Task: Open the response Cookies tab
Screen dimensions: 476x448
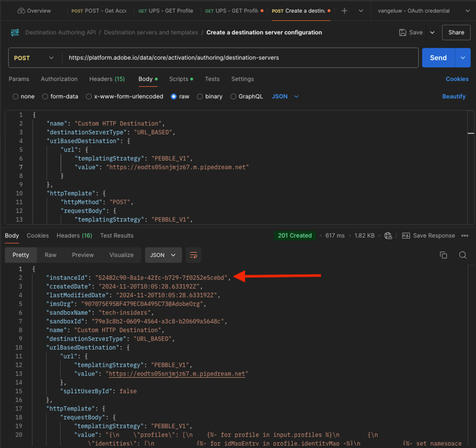Action: pos(37,235)
